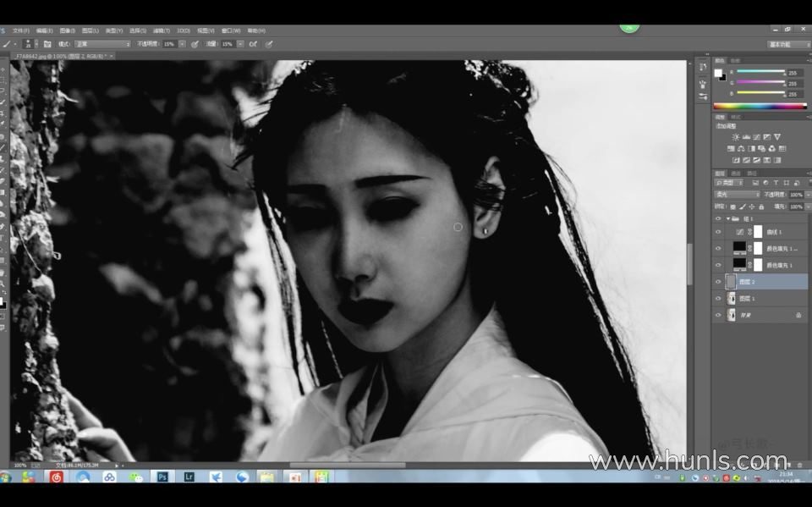Hide the 曲线 1 curves layer
Screen dimensions: 812x507
tap(718, 232)
